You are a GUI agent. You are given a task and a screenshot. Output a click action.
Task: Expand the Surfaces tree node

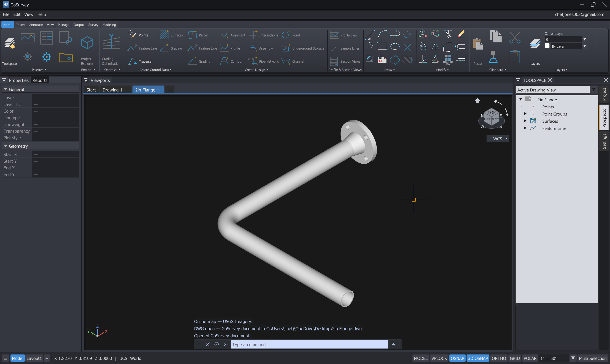point(525,121)
